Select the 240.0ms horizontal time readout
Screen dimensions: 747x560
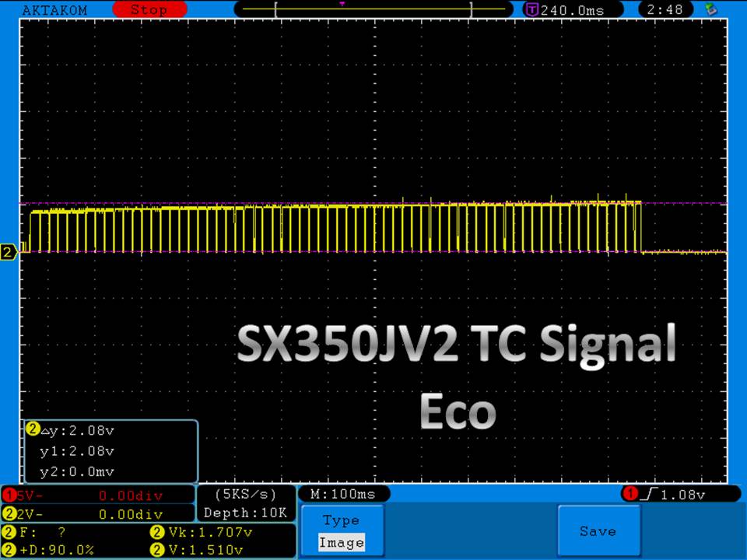[x=564, y=10]
